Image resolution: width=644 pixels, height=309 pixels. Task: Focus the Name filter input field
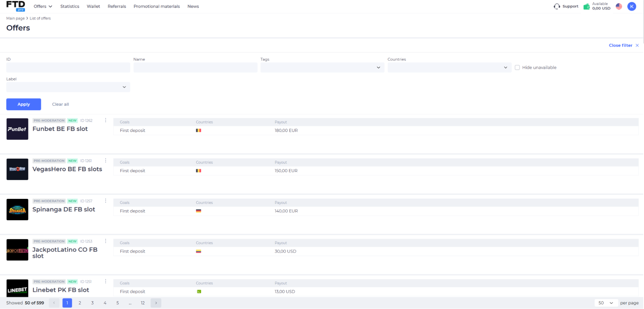click(195, 68)
